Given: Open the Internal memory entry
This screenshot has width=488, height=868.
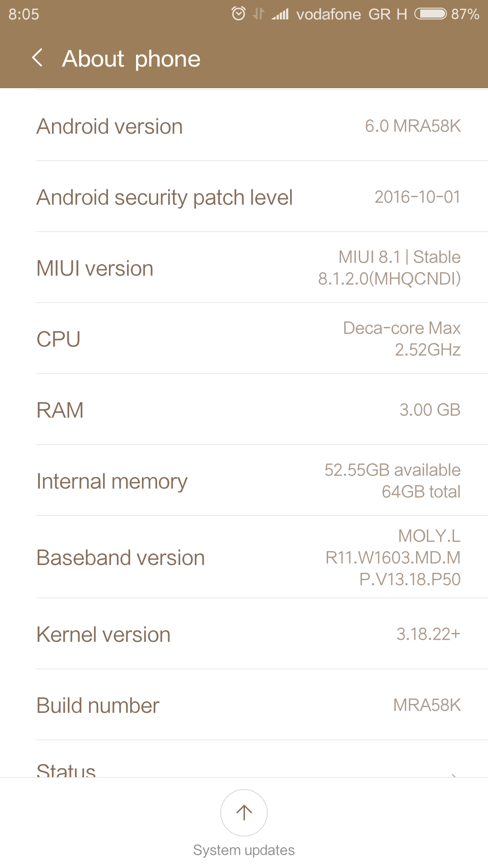Looking at the screenshot, I should [x=244, y=481].
